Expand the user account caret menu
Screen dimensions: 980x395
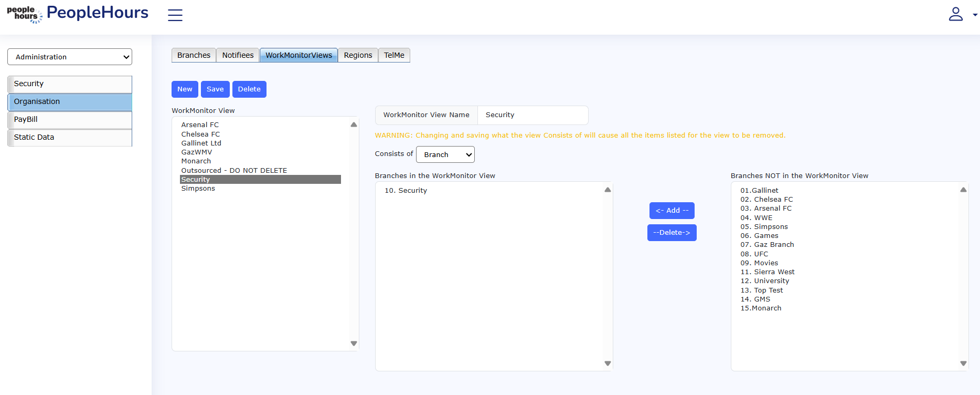(x=975, y=15)
